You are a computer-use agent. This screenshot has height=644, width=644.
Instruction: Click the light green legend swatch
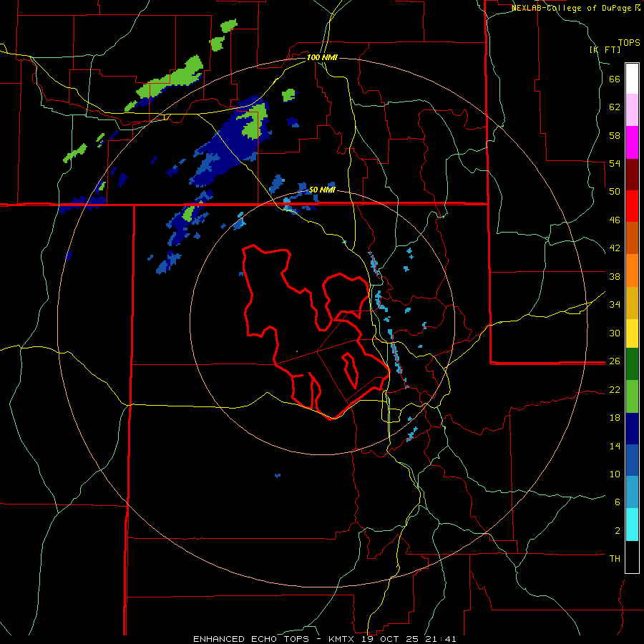click(x=632, y=396)
